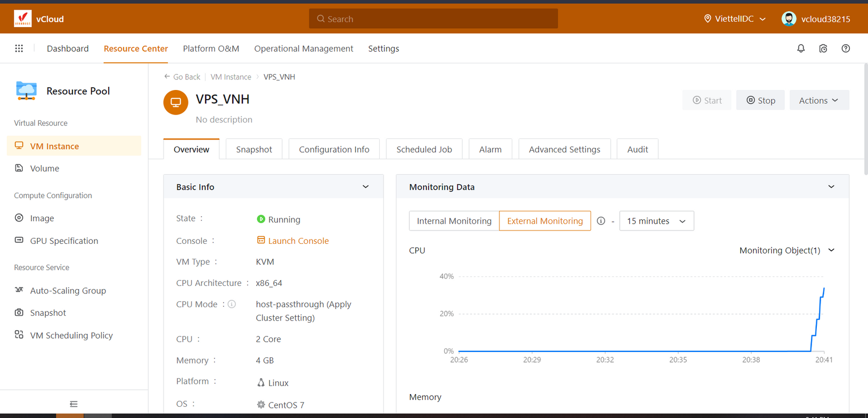Viewport: 868px width, 418px height.
Task: Switch to the Snapshot tab
Action: (x=254, y=149)
